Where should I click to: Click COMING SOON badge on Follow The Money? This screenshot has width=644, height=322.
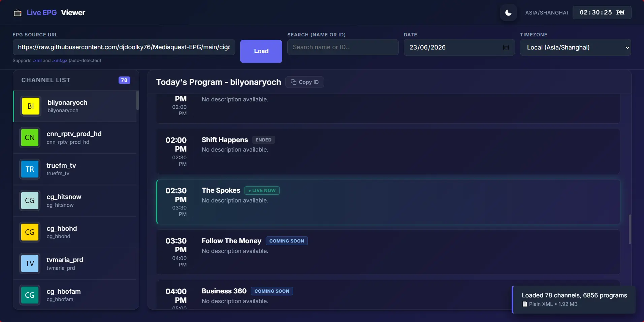point(287,241)
